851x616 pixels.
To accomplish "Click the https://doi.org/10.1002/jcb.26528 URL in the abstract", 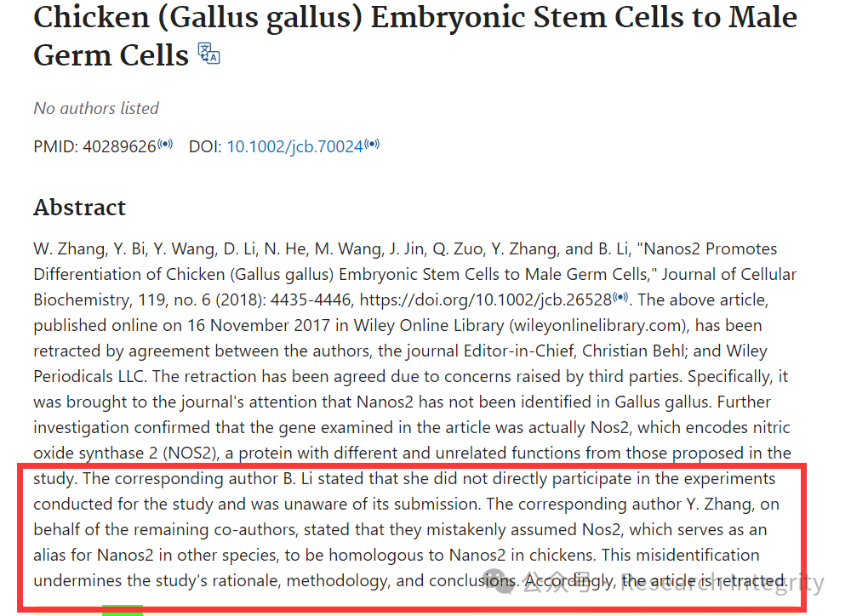I will click(x=486, y=300).
